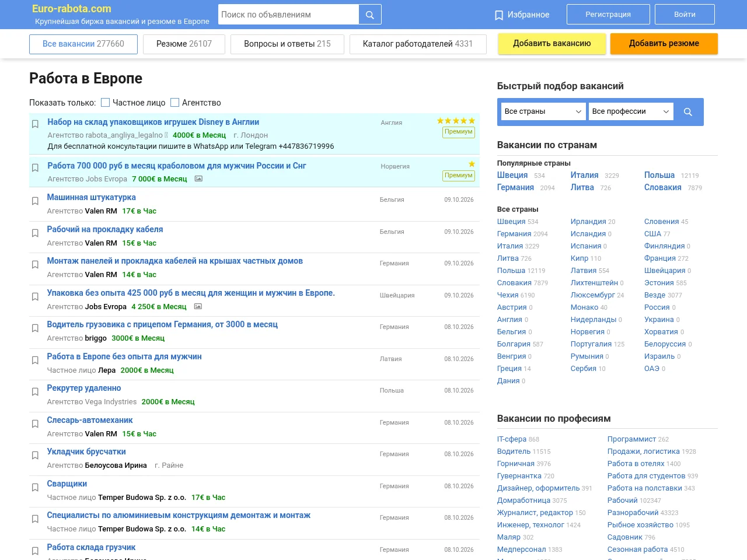Switch to Все вакансии tab
This screenshot has width=747, height=560.
(x=83, y=44)
